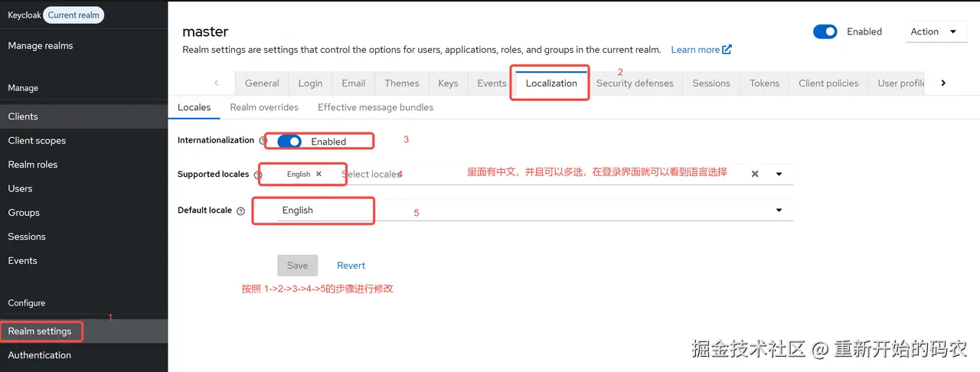
Task: Click the Default locale help icon
Action: (x=241, y=210)
